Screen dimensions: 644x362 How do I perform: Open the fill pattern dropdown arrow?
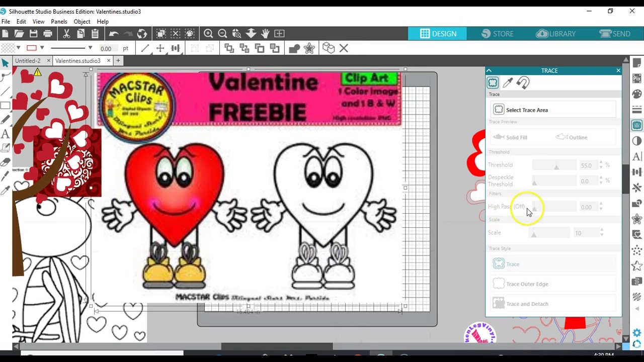point(19,48)
